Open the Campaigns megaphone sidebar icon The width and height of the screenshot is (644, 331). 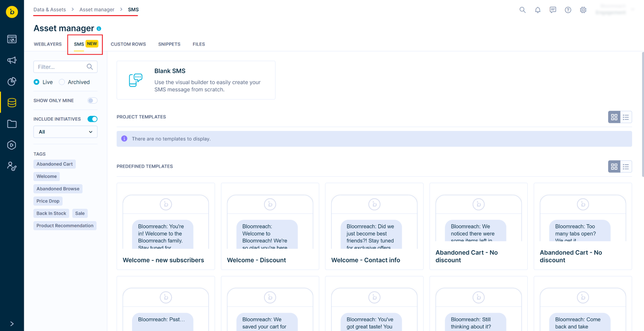click(12, 60)
